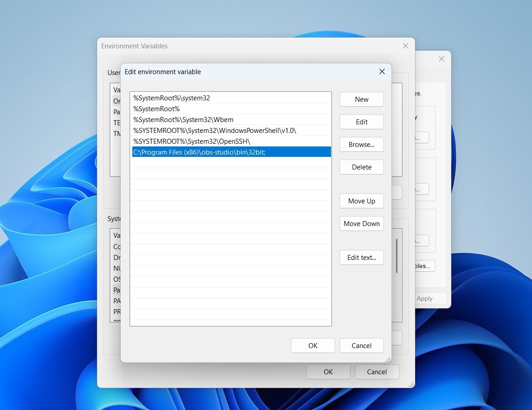Close the System Properties window behind

(441, 59)
